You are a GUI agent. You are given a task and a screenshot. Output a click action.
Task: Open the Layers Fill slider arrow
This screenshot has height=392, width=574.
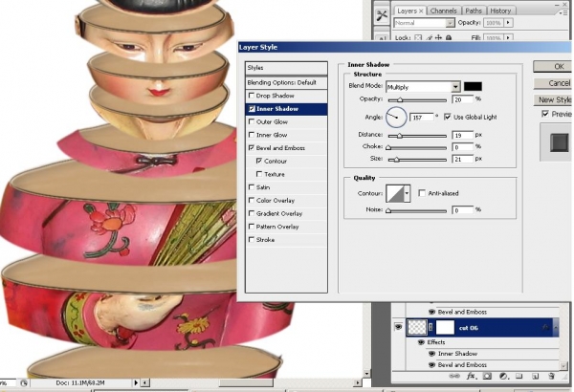point(508,37)
